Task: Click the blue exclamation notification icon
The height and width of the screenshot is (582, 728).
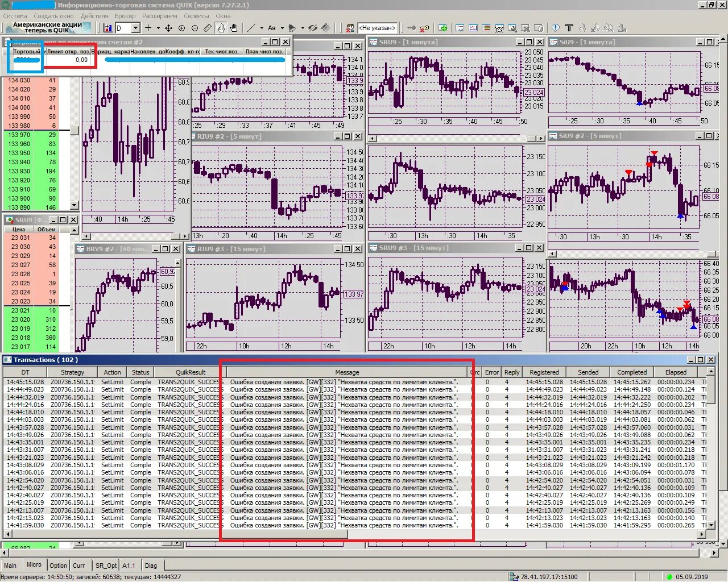Action: 556,28
